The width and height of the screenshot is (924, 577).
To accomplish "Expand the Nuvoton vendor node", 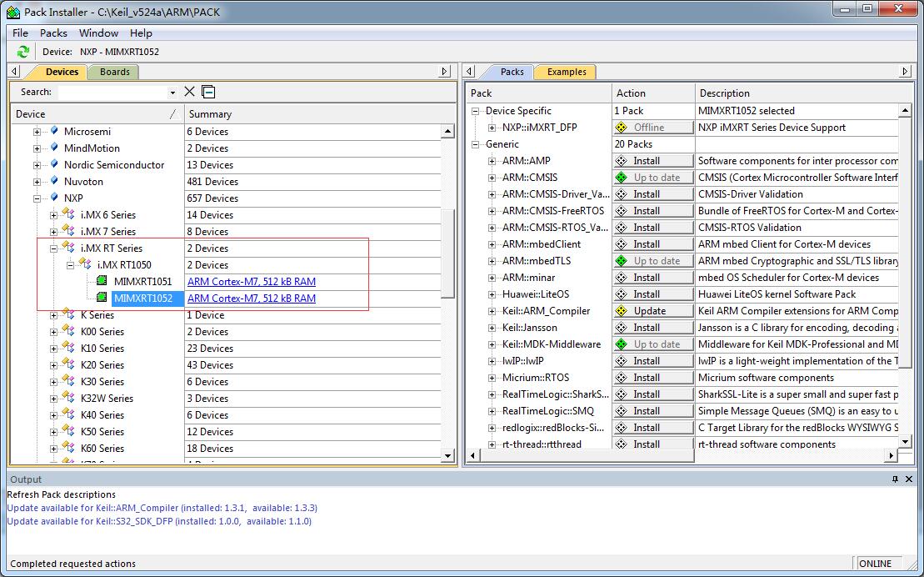I will [x=37, y=182].
